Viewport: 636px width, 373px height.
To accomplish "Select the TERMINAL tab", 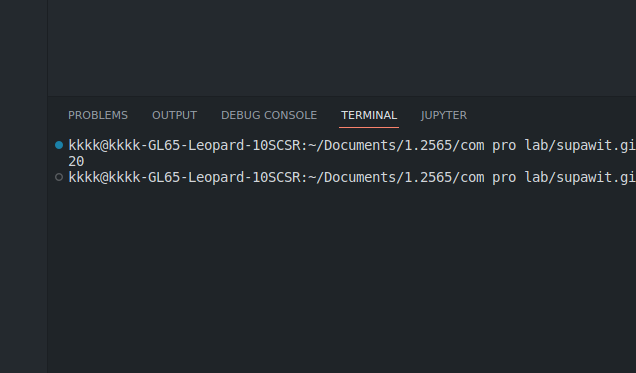I will click(369, 116).
